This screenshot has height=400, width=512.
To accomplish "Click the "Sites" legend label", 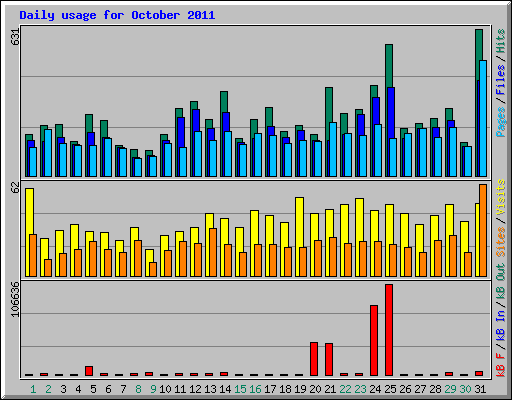I will click(500, 242).
